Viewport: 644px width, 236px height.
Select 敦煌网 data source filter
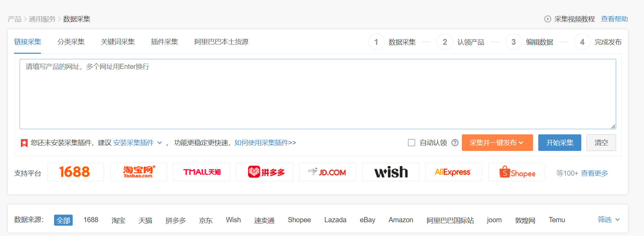[x=525, y=220]
